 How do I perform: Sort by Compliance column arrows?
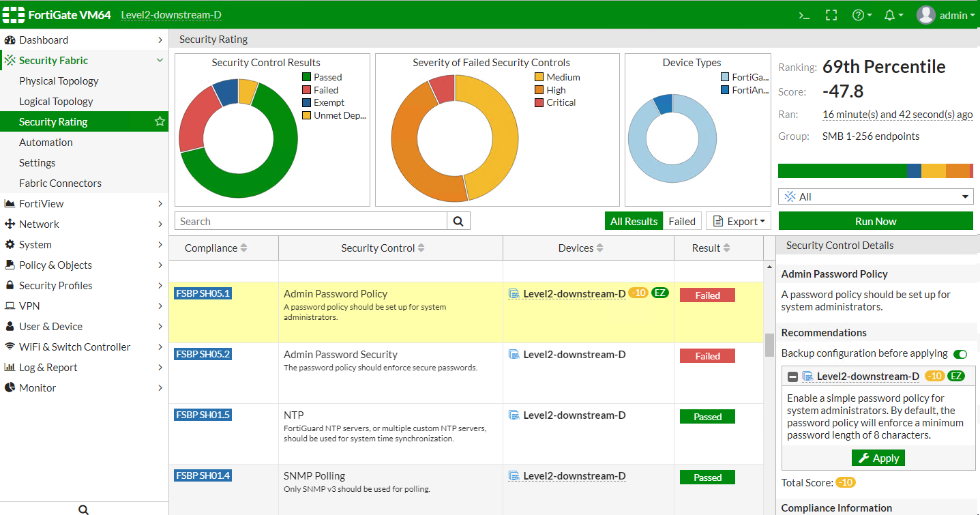[x=243, y=248]
